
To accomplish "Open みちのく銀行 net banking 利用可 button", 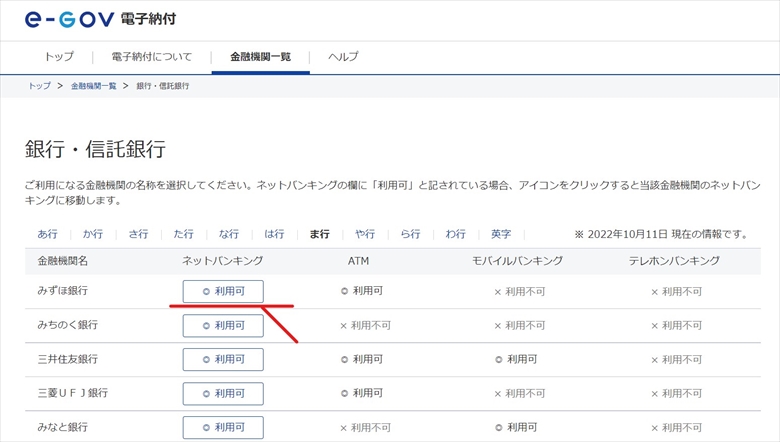I will tap(223, 326).
